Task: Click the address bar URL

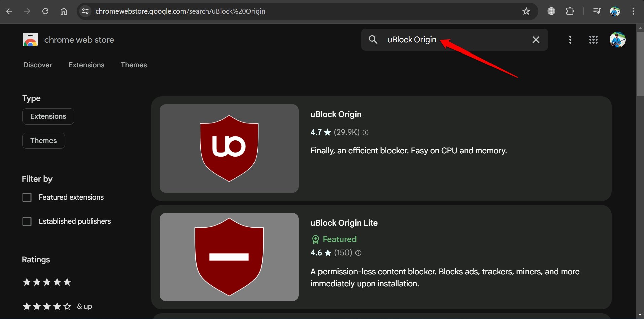Action: [x=180, y=11]
